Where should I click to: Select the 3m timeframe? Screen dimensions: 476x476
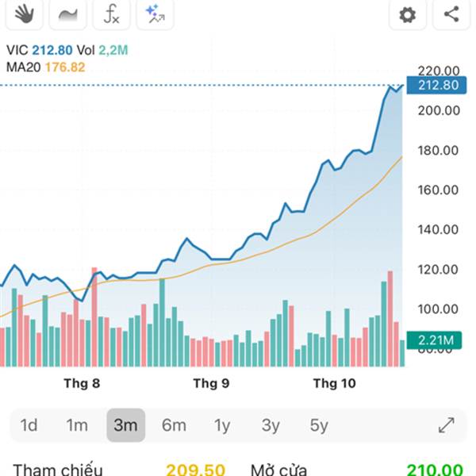pyautogui.click(x=125, y=425)
